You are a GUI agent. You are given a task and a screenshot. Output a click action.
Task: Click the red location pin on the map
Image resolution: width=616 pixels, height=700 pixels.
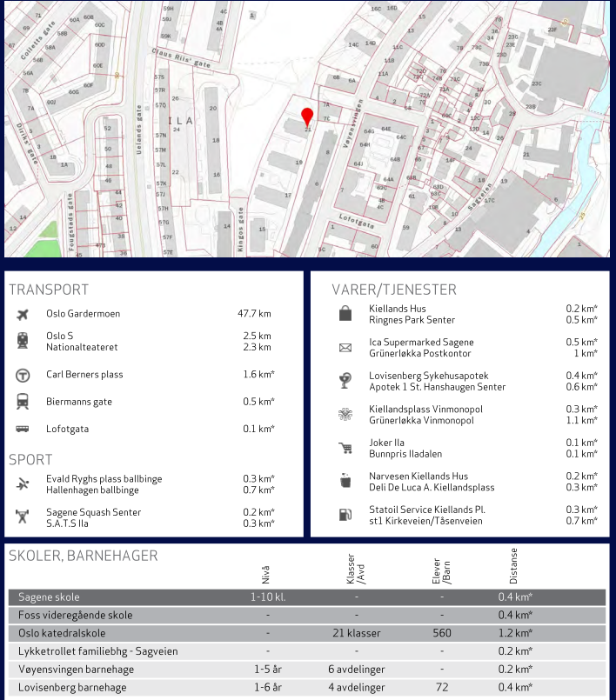pyautogui.click(x=307, y=117)
